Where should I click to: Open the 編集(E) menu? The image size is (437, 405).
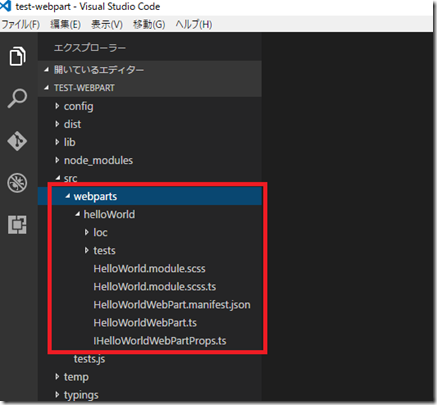(x=65, y=24)
